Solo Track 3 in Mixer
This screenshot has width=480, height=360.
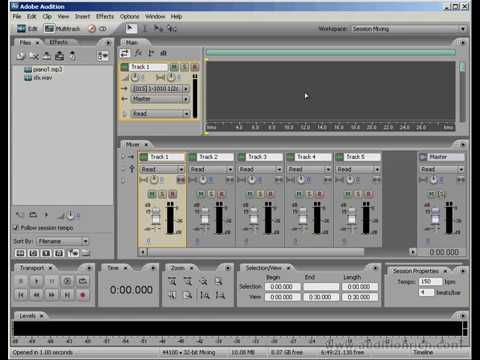coord(260,194)
